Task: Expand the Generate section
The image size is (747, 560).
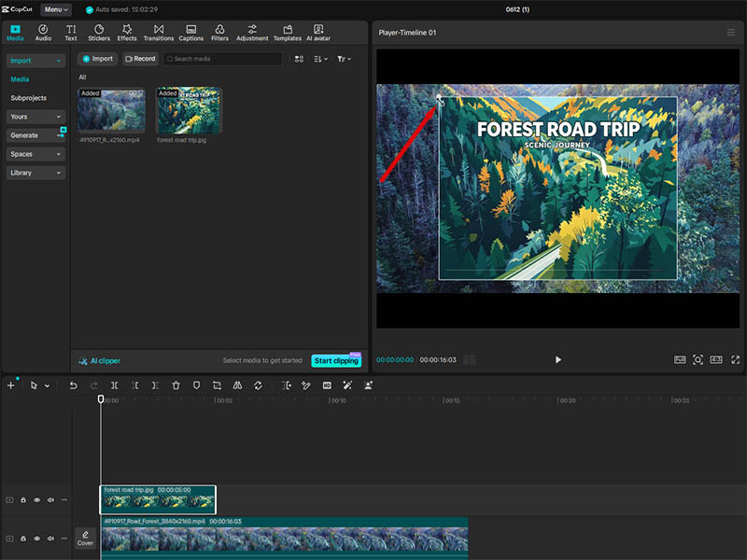Action: tap(35, 135)
